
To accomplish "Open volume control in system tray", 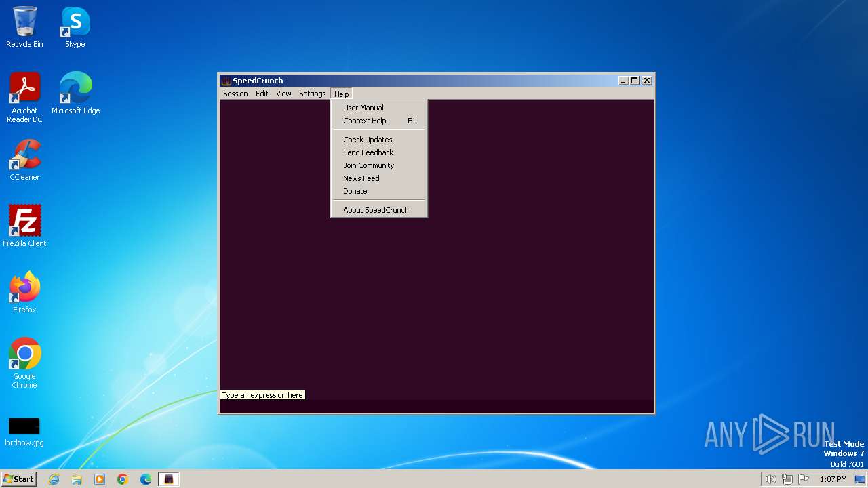I will click(x=770, y=479).
